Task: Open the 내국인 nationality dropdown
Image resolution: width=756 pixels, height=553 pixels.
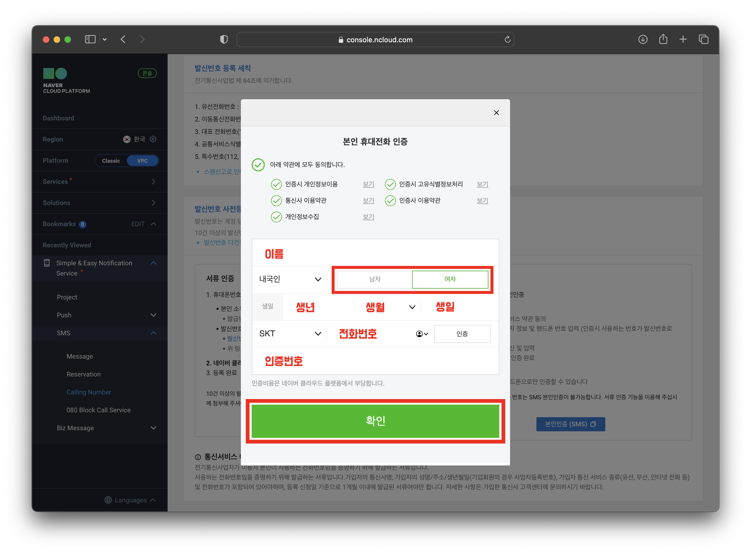Action: point(290,279)
